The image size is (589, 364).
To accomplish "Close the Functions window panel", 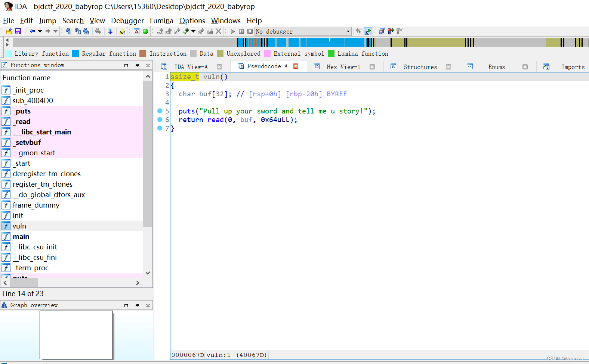I will click(148, 65).
